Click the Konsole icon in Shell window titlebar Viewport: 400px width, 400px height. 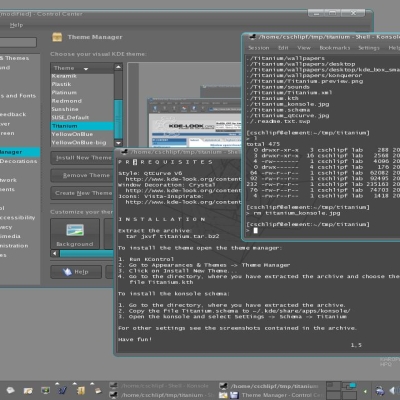[253, 36]
